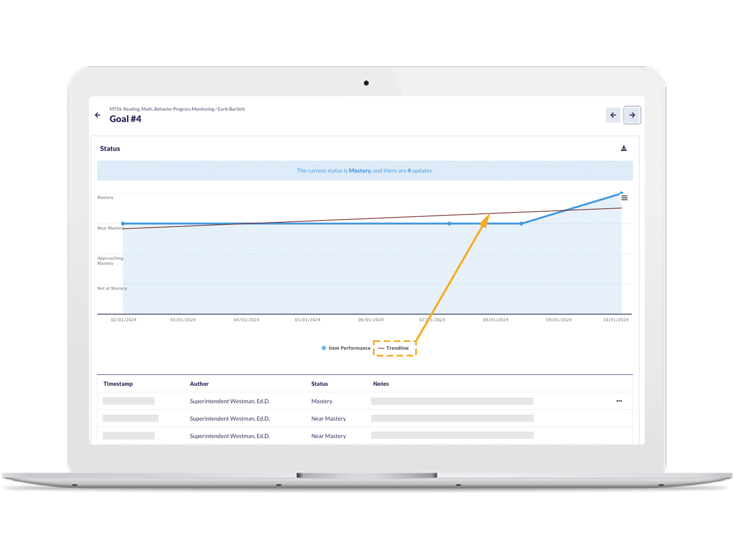Click the back arrow beside Goal #4
This screenshot has height=560, width=733.
98,115
